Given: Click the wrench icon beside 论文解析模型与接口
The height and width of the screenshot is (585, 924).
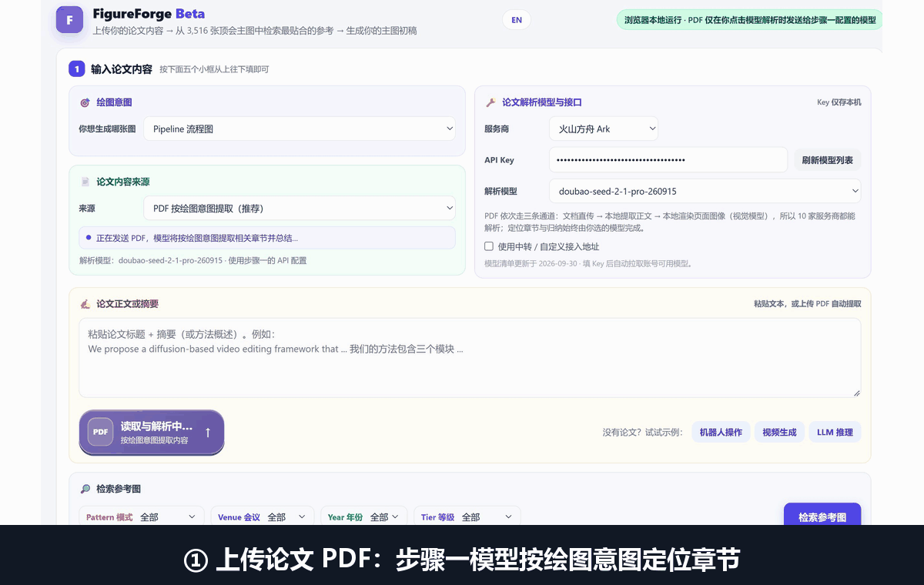Looking at the screenshot, I should 490,102.
